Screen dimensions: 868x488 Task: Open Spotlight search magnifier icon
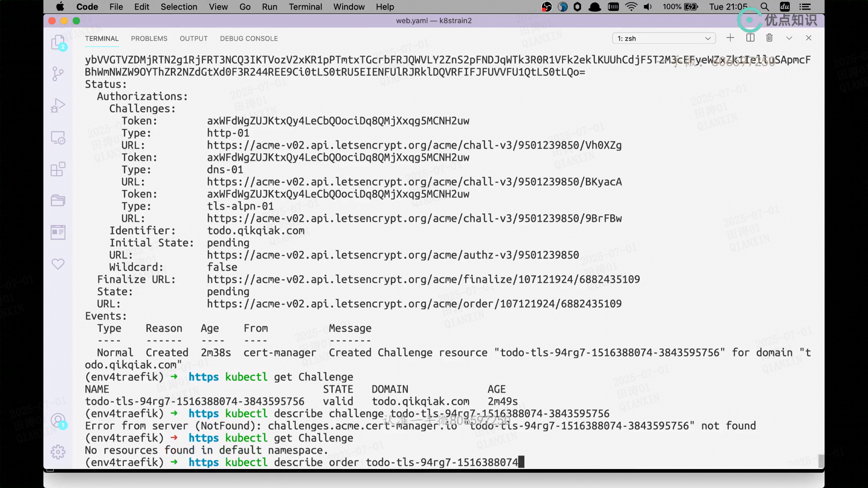pos(764,7)
